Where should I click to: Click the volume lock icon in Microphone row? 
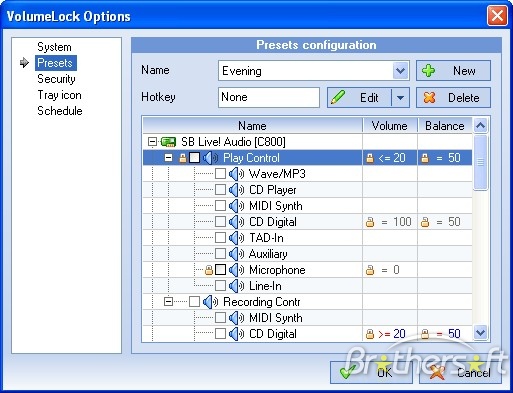click(370, 270)
